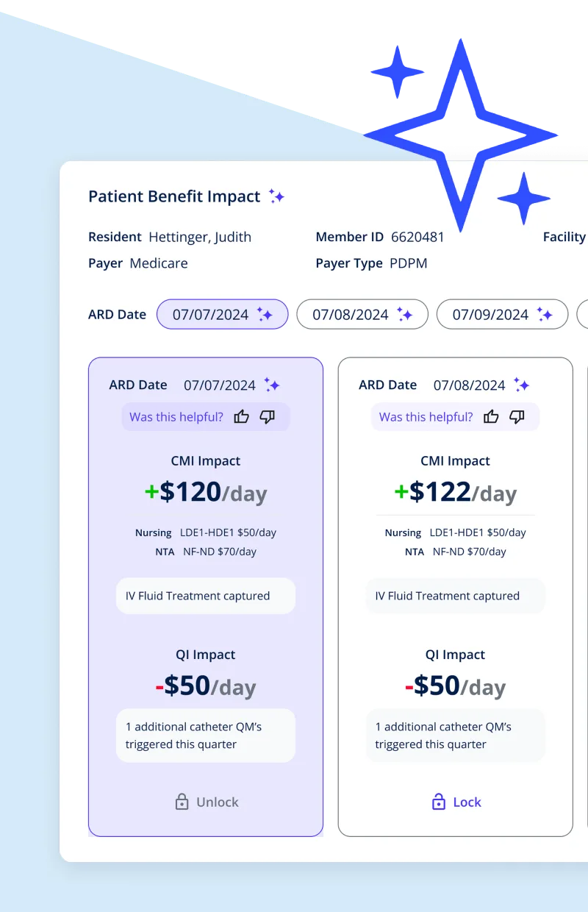Toggle the Lock control on second card
588x912 pixels.
click(x=456, y=802)
